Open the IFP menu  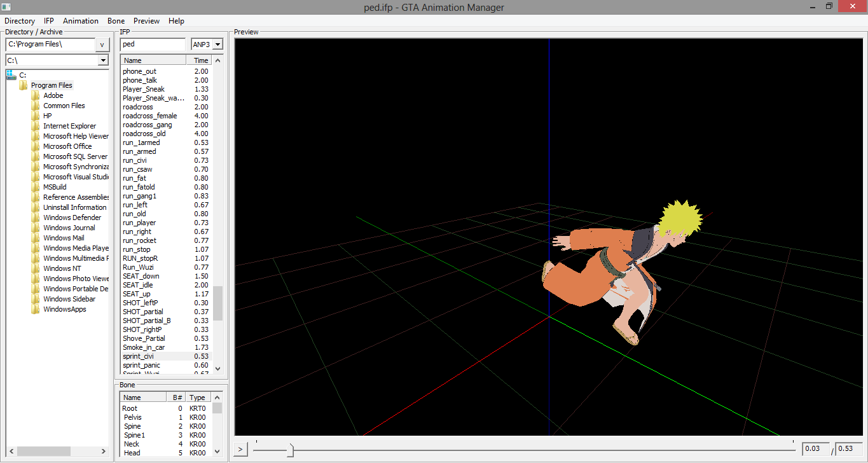49,21
